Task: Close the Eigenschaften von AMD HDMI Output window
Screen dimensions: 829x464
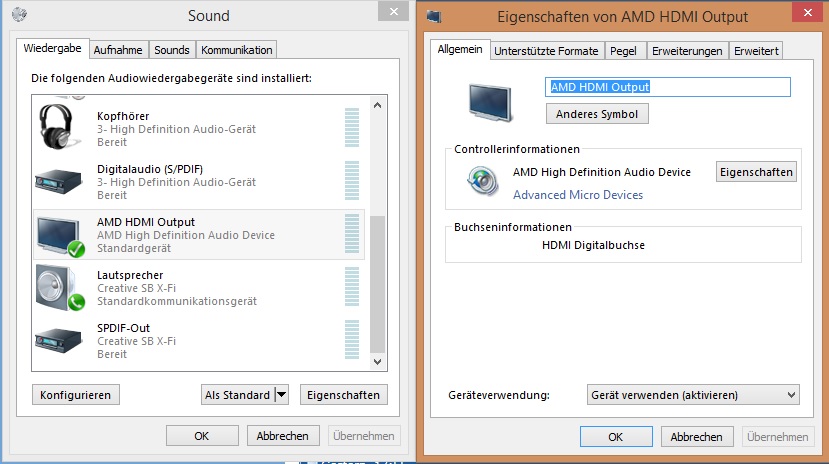Action: click(x=808, y=12)
